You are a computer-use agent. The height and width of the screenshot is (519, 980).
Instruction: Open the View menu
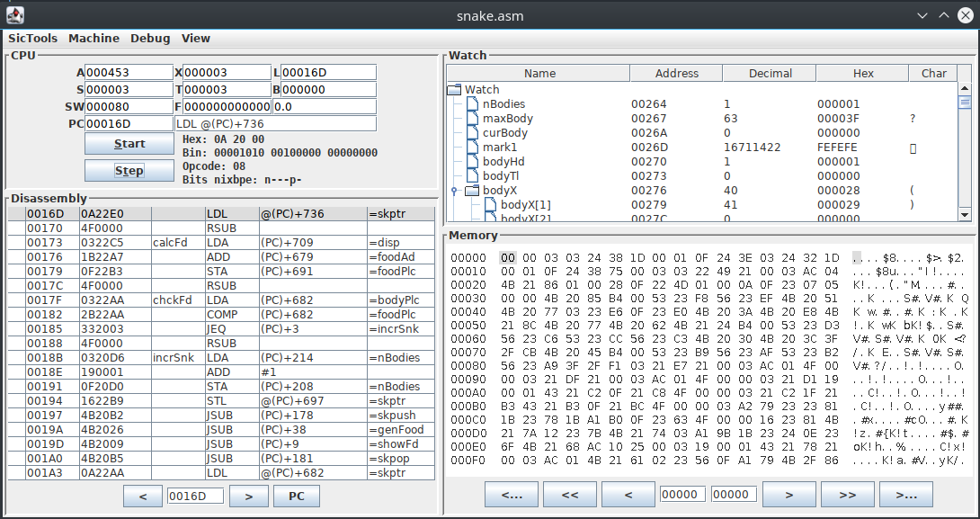coord(195,39)
